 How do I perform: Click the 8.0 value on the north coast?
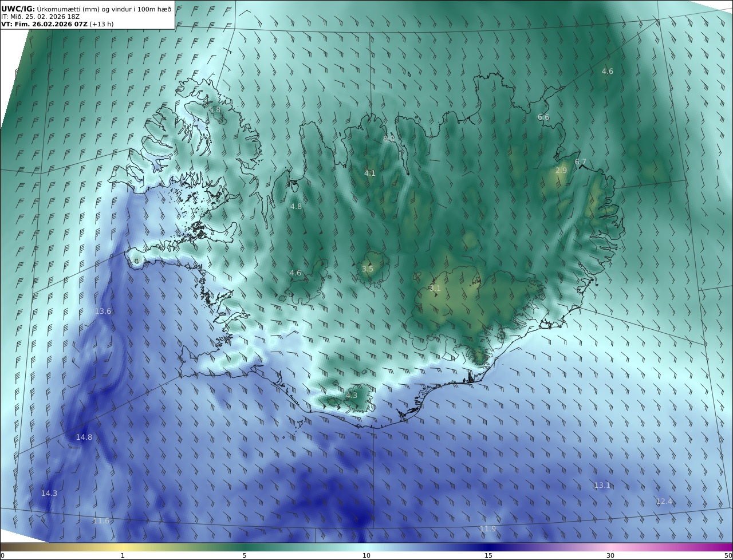tap(389, 139)
